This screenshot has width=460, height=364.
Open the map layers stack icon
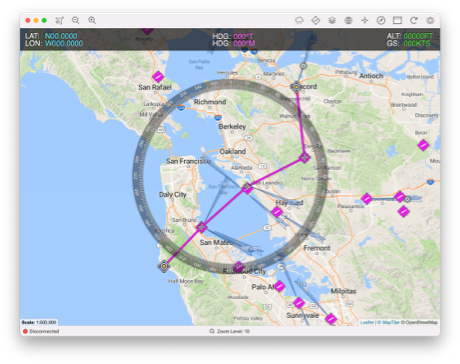click(x=332, y=20)
